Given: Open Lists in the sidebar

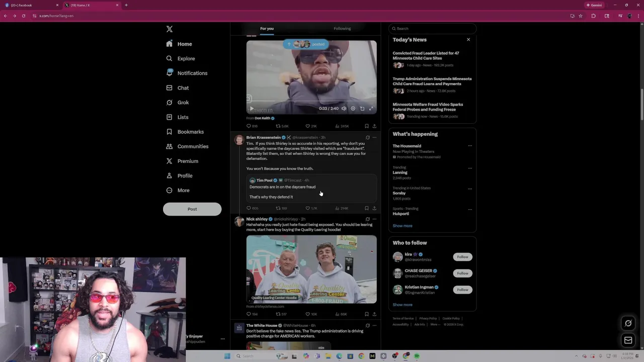Looking at the screenshot, I should tap(177, 117).
